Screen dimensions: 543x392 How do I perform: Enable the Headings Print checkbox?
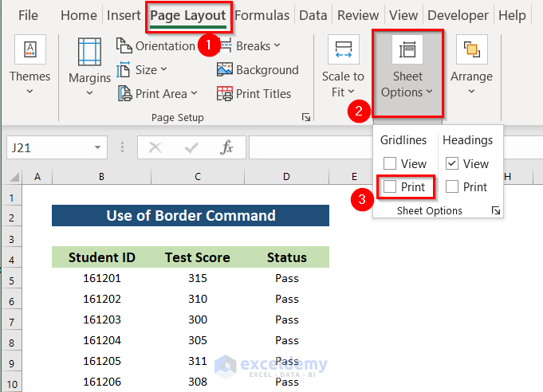(452, 186)
